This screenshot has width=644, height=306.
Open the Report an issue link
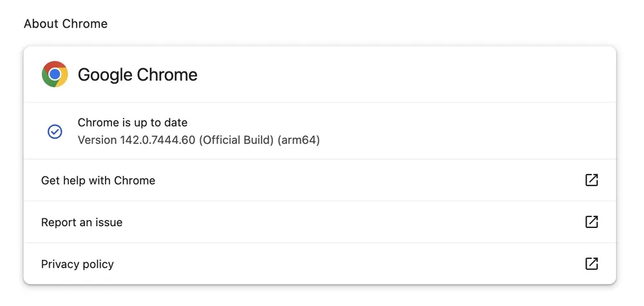coord(82,222)
